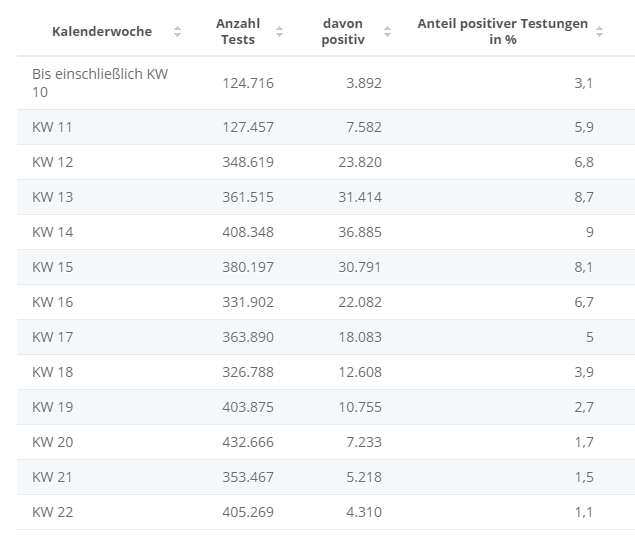
Task: Click sort icon next to Kalenderwoche header
Action: coord(178,31)
